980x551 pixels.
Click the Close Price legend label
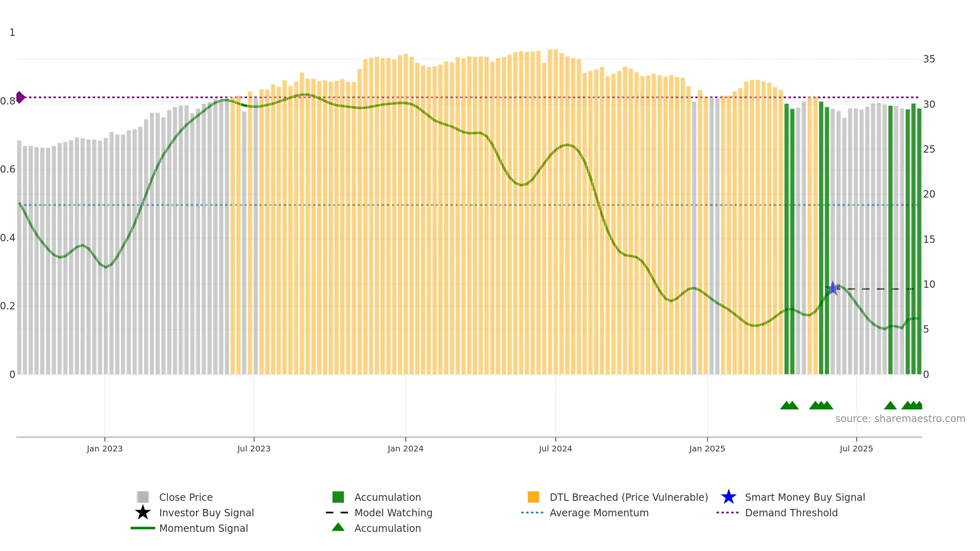tap(186, 497)
